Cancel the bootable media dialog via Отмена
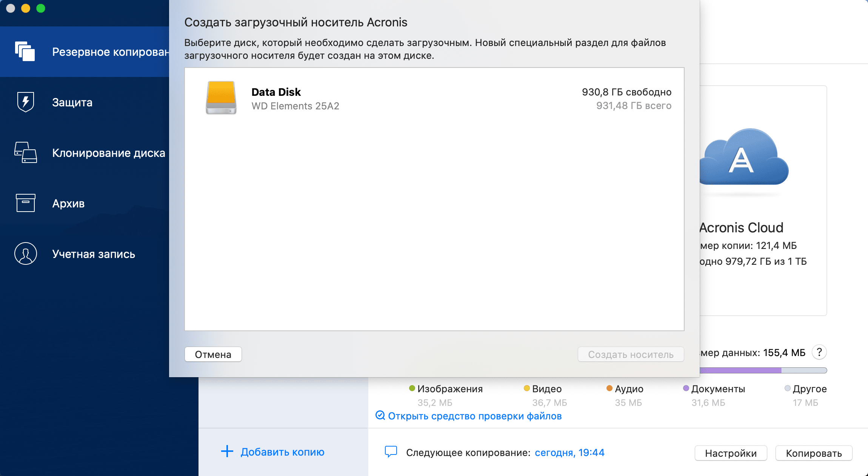 click(x=212, y=354)
